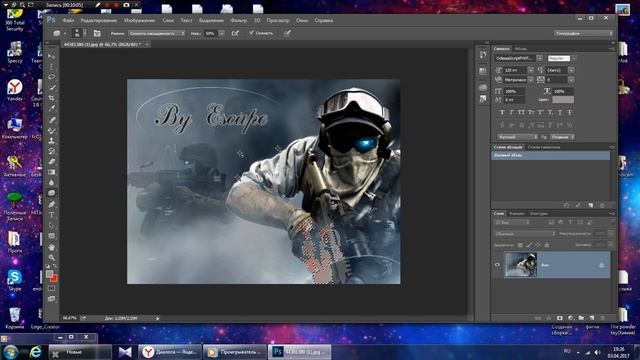Screen dimensions: 640x360
Task: Add a layer mask in Layers panel
Action: [560, 318]
